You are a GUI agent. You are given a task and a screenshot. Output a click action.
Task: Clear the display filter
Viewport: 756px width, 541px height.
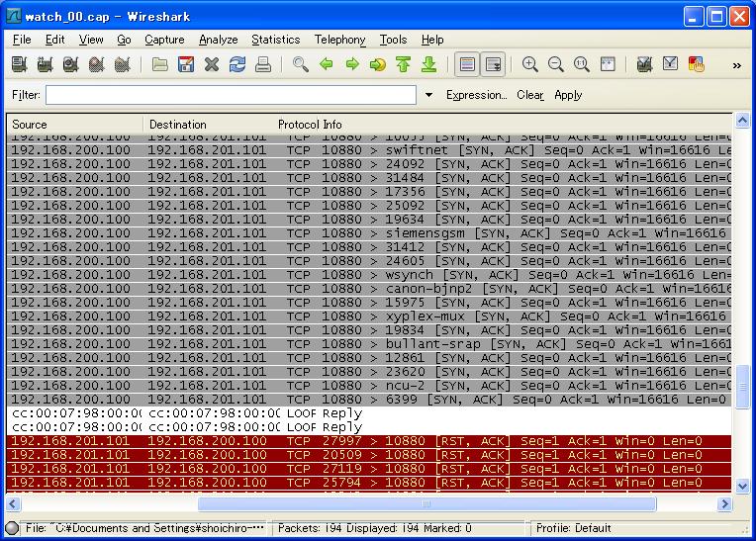coord(530,95)
